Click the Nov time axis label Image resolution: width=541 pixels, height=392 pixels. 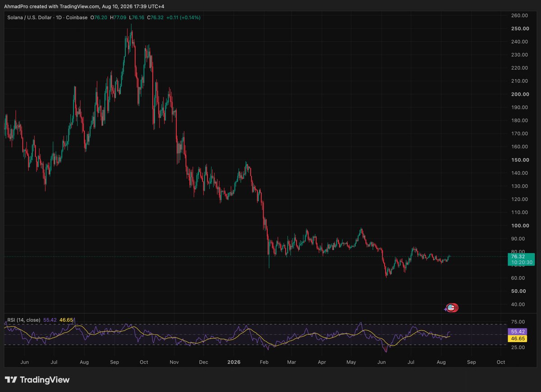point(174,362)
